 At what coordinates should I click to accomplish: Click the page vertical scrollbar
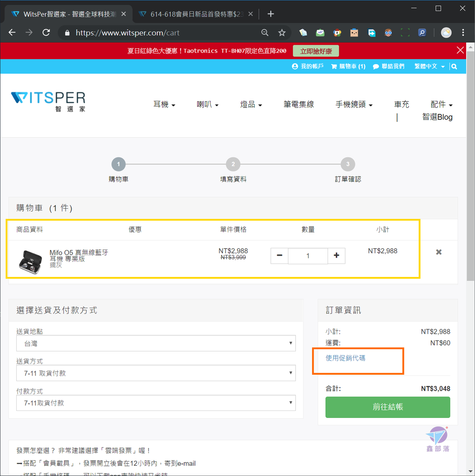click(470, 166)
